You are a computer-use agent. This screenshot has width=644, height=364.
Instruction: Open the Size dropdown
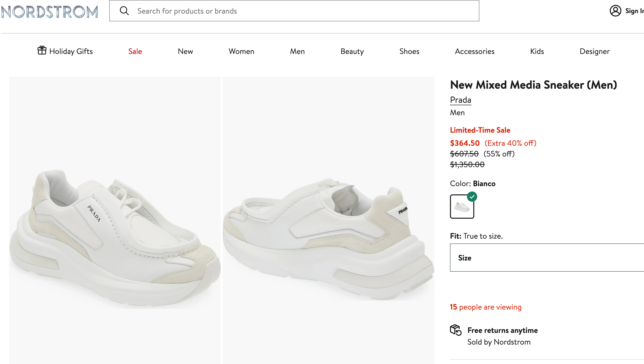(x=547, y=258)
